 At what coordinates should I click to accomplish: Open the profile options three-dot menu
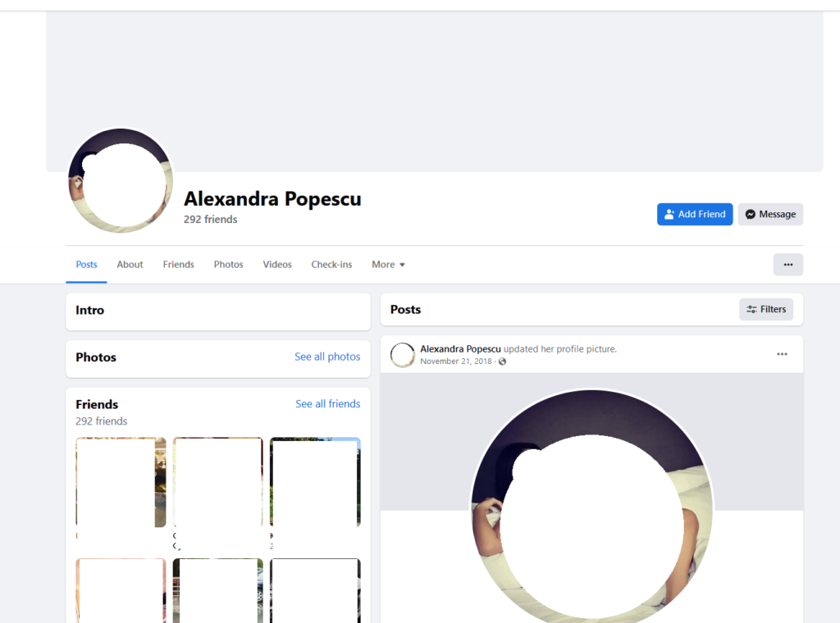point(787,265)
